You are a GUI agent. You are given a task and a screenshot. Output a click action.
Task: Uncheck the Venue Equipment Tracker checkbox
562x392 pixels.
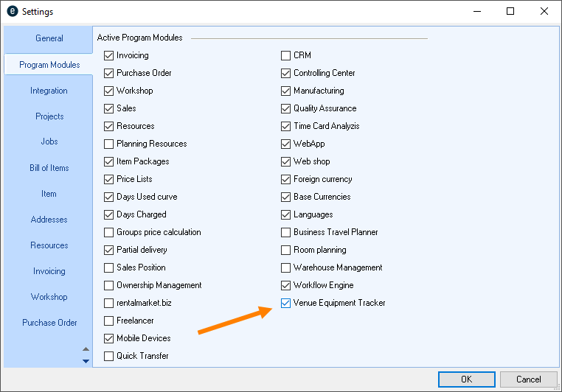click(x=286, y=303)
